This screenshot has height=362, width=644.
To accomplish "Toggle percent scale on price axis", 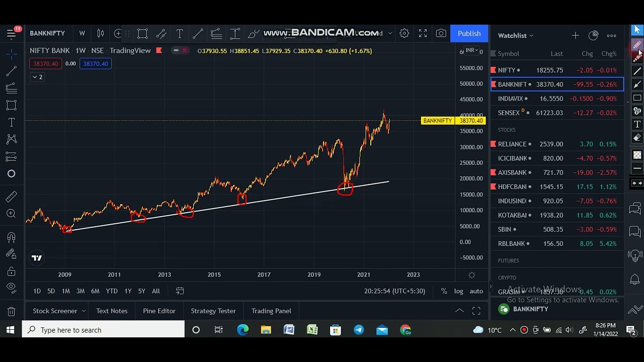I will point(444,291).
